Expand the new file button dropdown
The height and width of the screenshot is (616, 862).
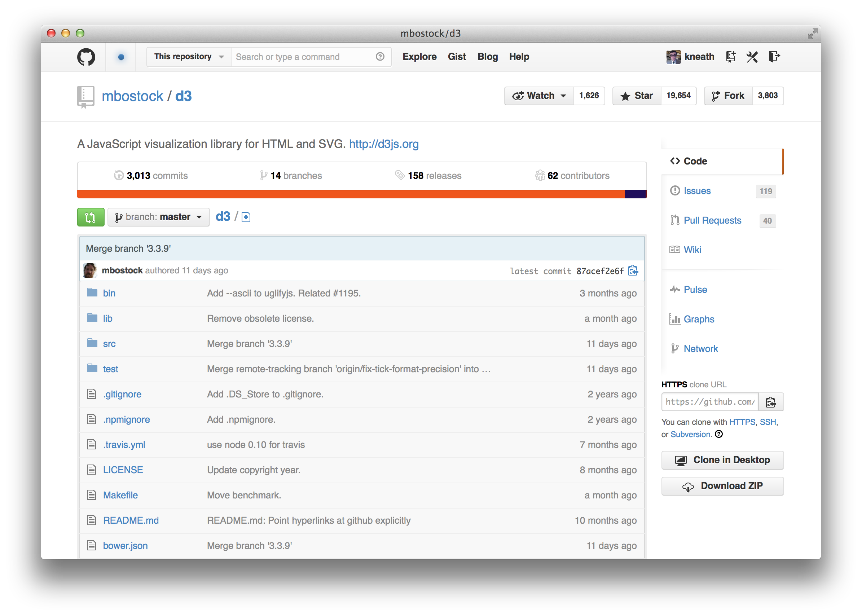[x=247, y=217]
